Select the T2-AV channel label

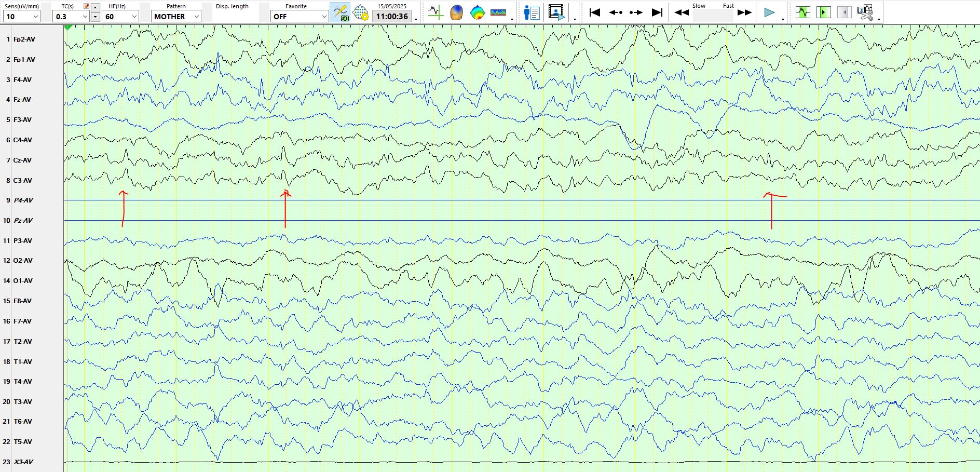[x=22, y=342]
